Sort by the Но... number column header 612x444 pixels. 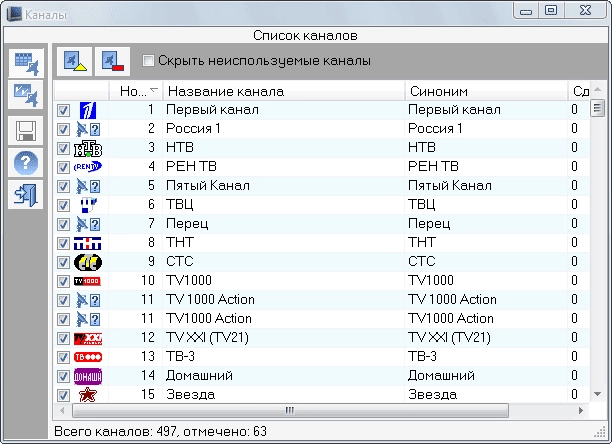pos(136,91)
